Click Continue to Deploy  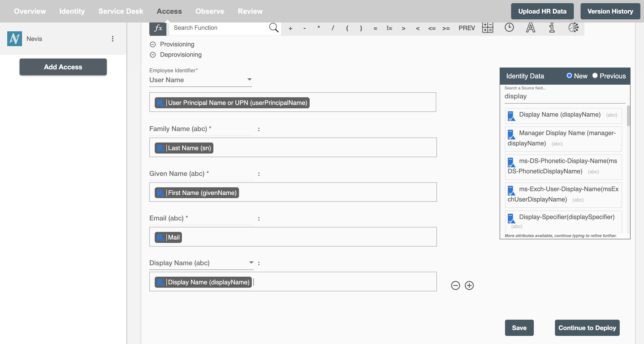pos(587,328)
